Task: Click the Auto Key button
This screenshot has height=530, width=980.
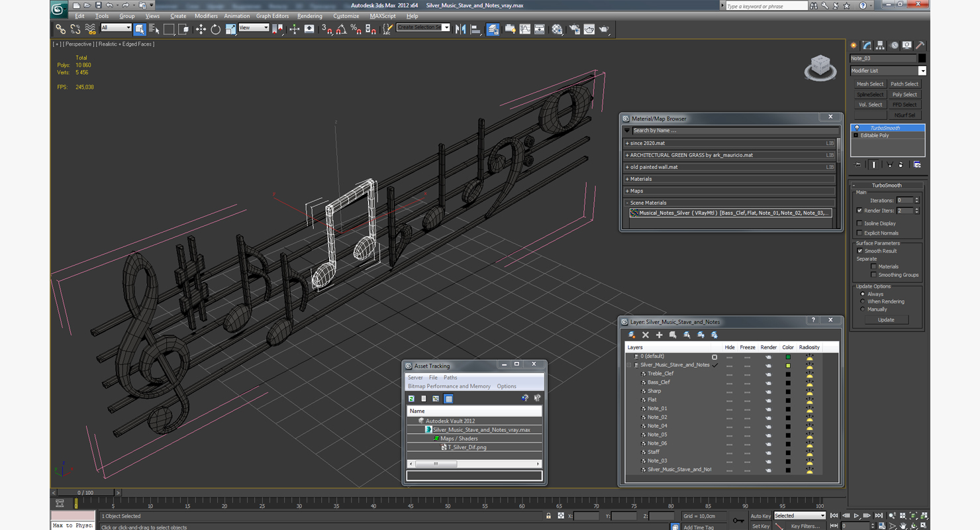Action: point(760,516)
